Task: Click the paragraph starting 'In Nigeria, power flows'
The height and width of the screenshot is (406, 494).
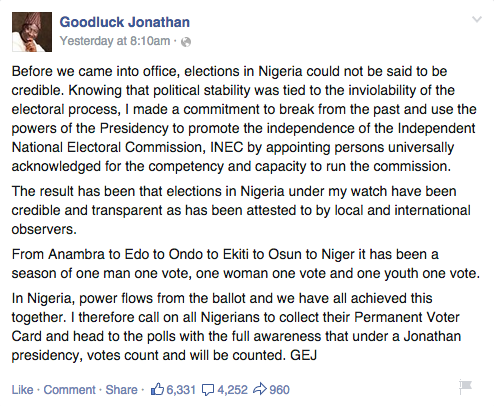Action: point(236,327)
